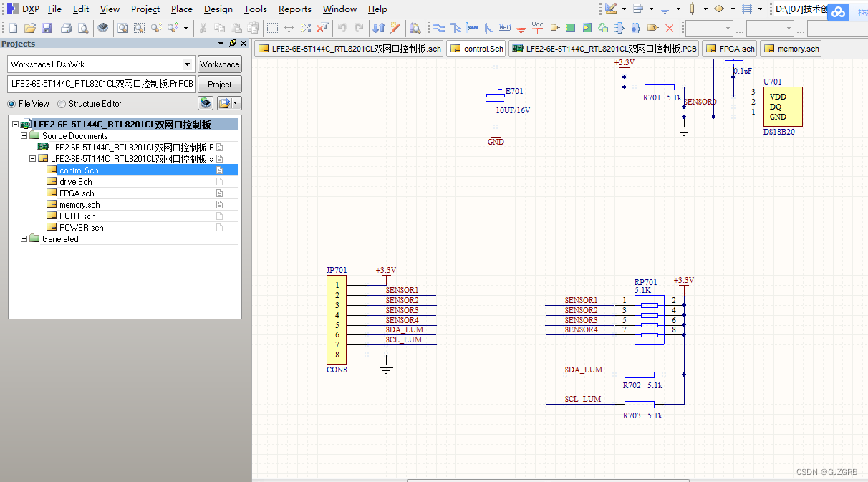Toggle the pin on the Projects panel
Screen dimensions: 868x482
[232, 43]
